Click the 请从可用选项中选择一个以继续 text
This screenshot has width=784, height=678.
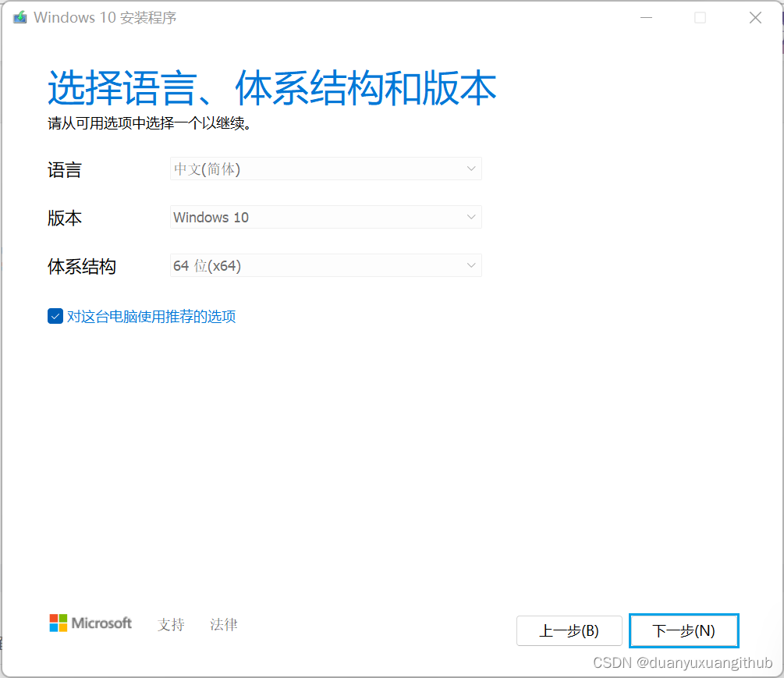point(149,123)
